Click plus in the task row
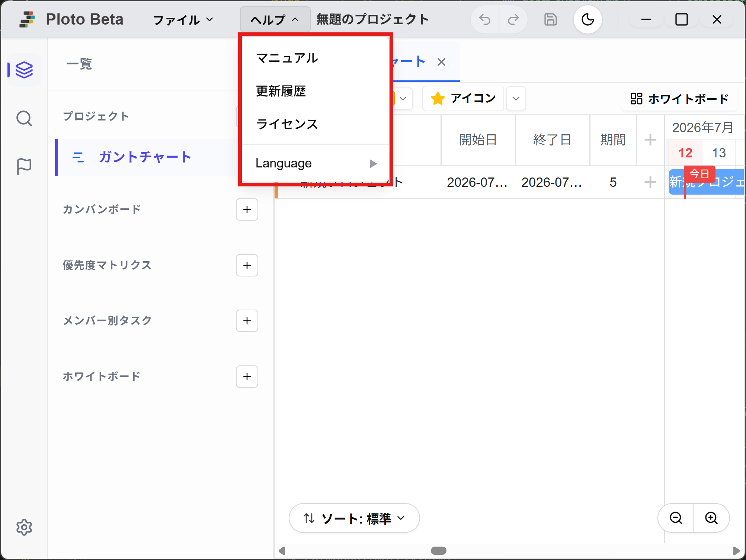The image size is (746, 560). pos(650,182)
